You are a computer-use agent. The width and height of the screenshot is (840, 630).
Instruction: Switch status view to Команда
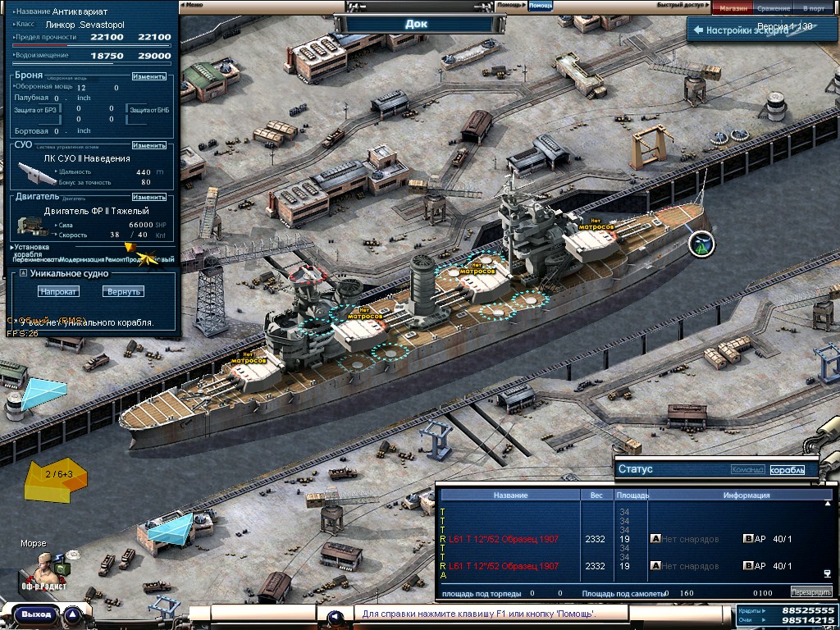tap(747, 470)
